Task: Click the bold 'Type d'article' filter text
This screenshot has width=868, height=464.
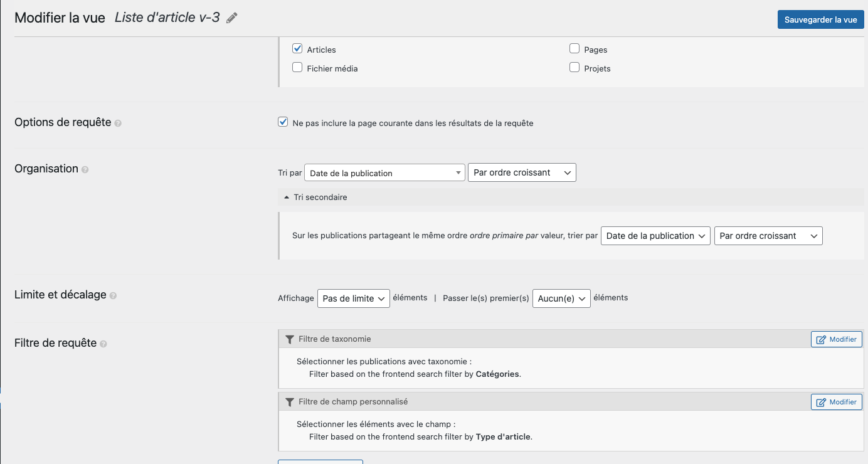Action: 504,437
